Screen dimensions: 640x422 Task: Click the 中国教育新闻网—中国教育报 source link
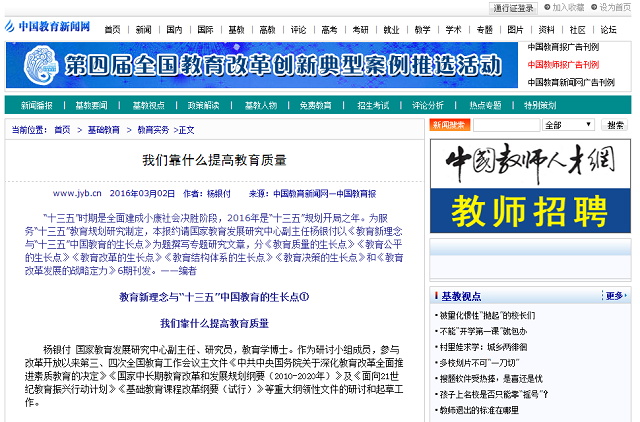click(325, 193)
